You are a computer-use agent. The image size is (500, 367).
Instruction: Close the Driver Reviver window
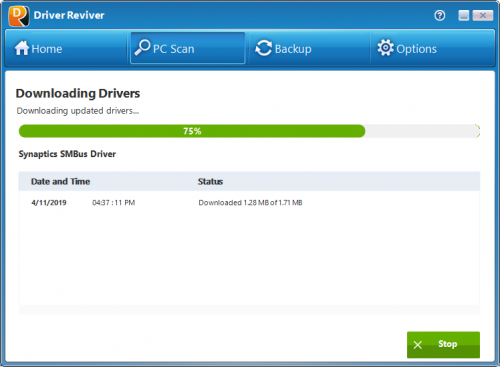click(x=483, y=16)
